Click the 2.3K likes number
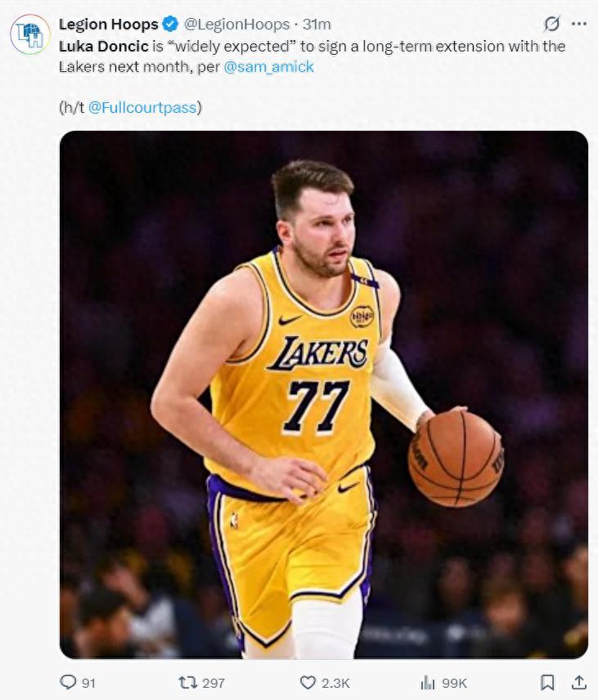This screenshot has height=700, width=598. (336, 683)
